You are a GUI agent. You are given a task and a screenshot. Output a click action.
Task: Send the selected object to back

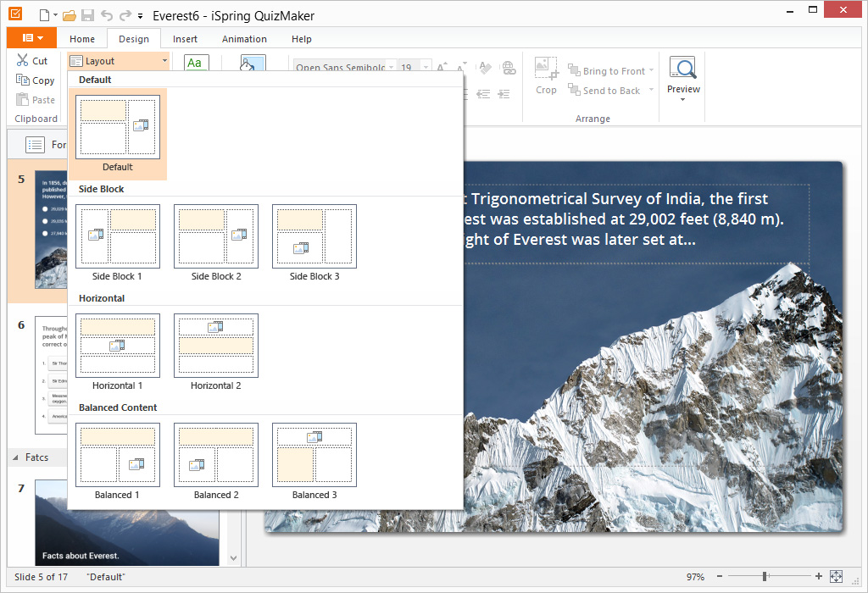604,90
